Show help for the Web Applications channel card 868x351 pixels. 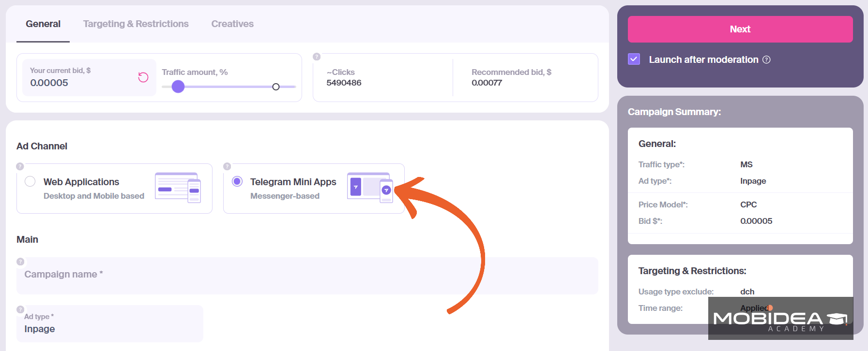pyautogui.click(x=20, y=166)
